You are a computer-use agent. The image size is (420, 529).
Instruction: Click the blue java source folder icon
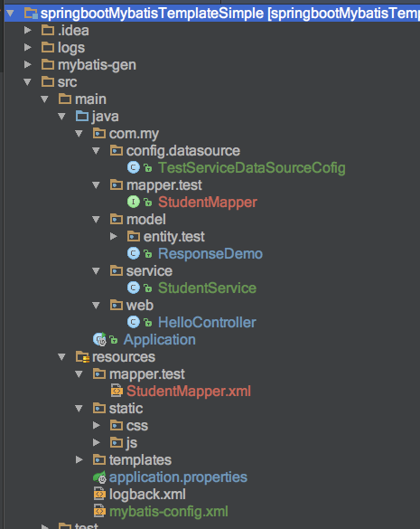click(82, 116)
